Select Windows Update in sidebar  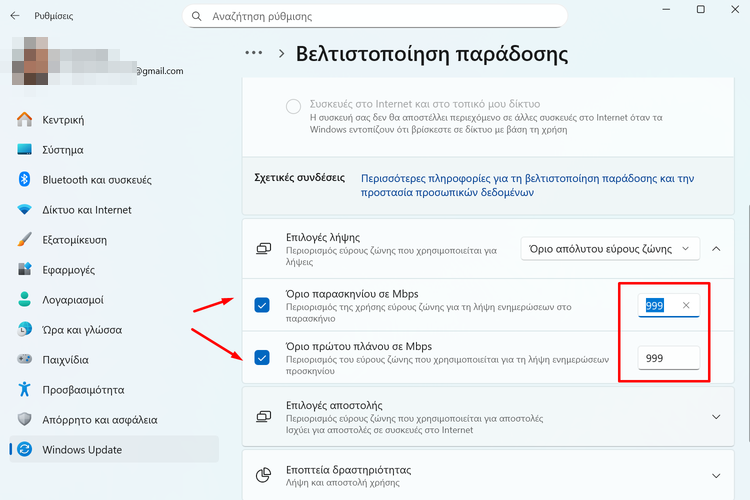pyautogui.click(x=82, y=449)
